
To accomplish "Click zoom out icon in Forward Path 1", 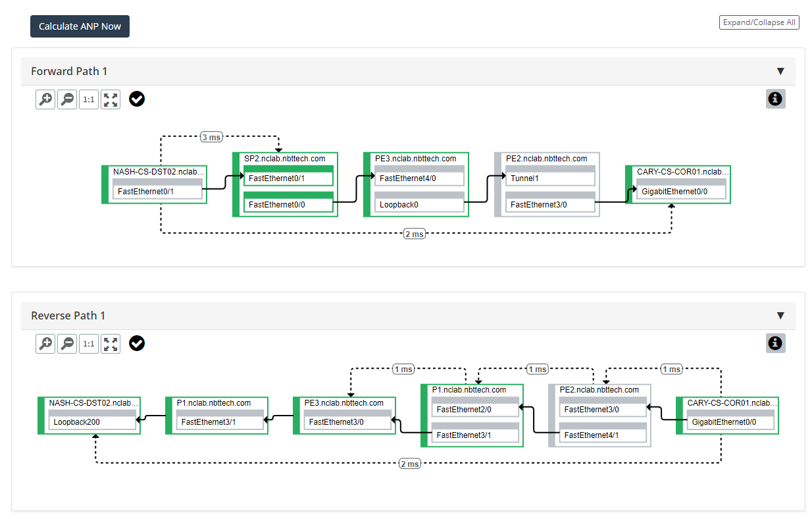I will click(x=67, y=99).
